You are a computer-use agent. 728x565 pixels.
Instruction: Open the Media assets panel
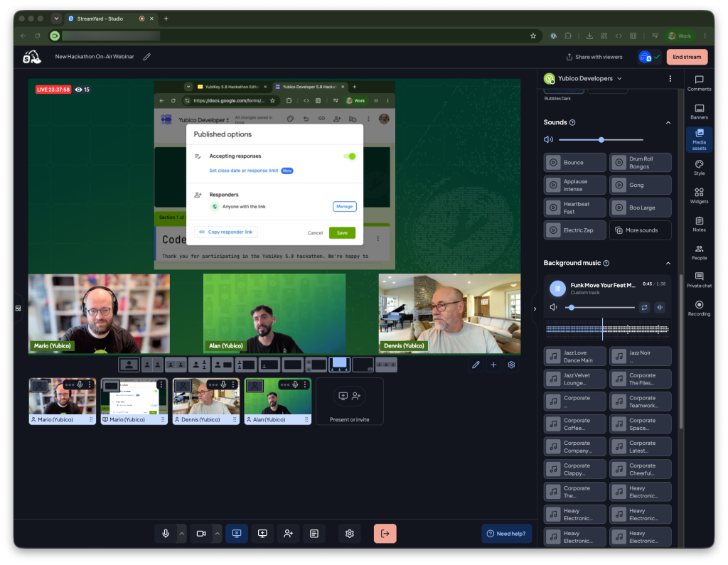699,139
